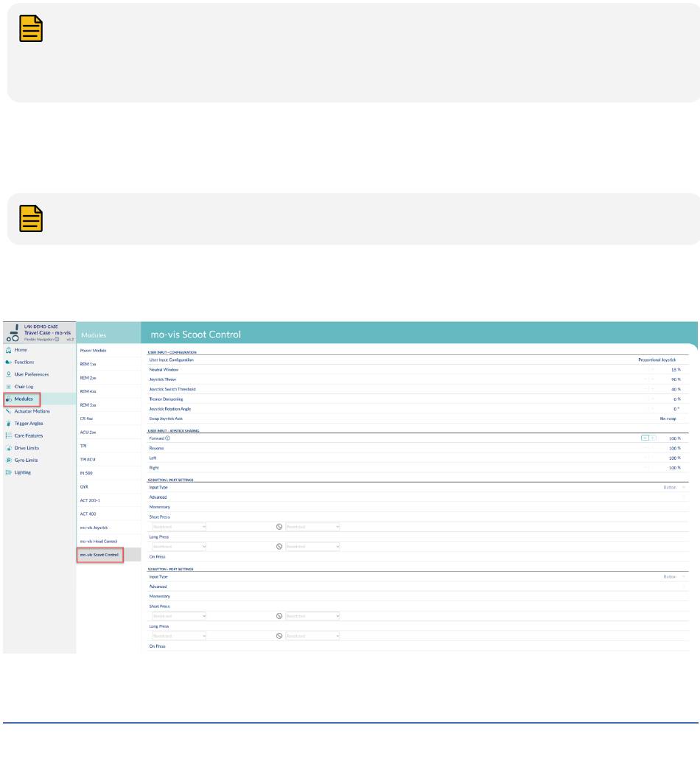
Task: Click the Functions icon in the sidebar
Action: coord(8,363)
